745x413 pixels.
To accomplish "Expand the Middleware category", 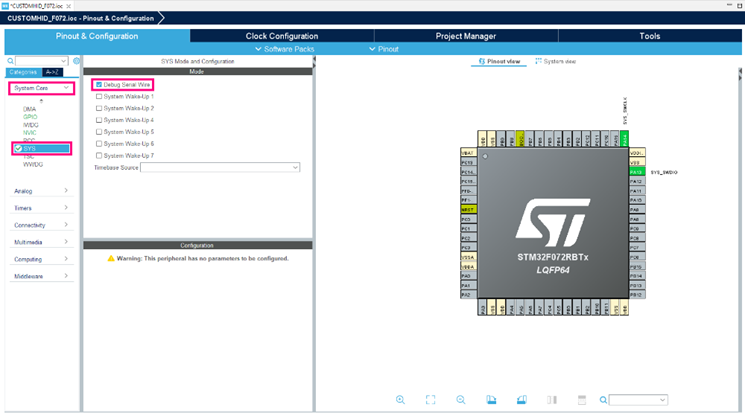I will [x=41, y=276].
